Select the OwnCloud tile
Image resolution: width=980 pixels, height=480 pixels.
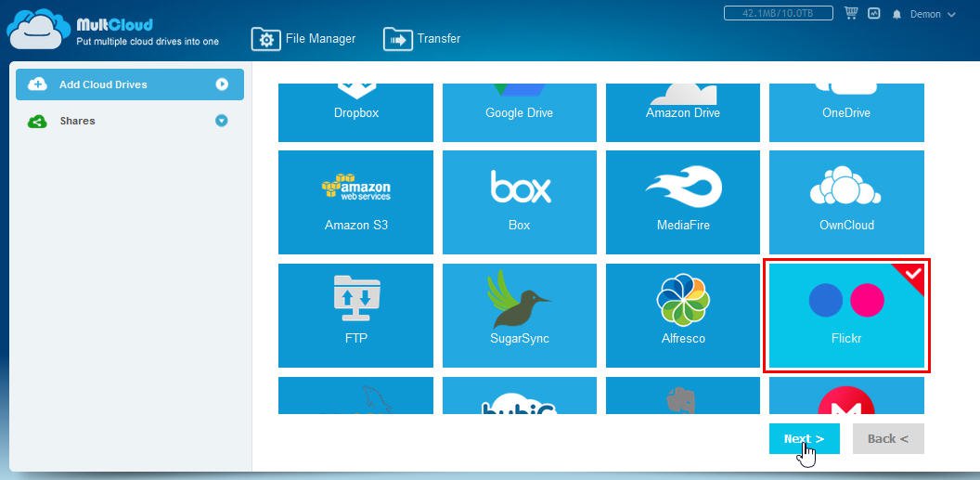pyautogui.click(x=846, y=201)
